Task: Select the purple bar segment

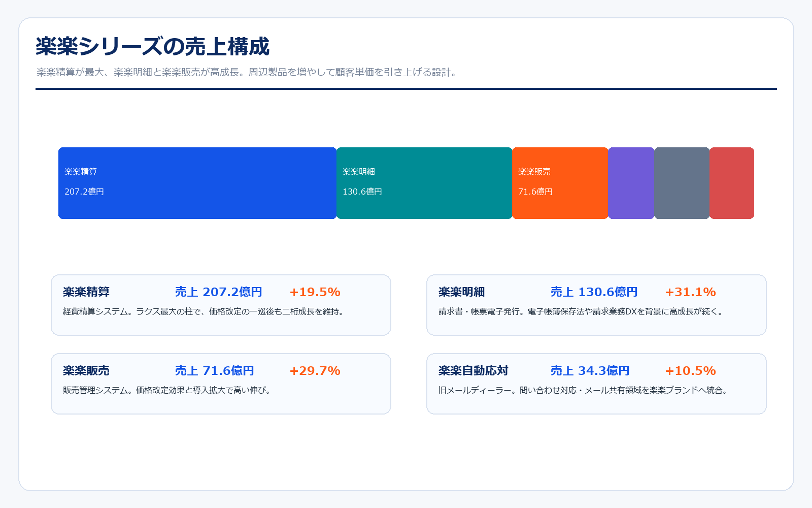Action: click(631, 183)
